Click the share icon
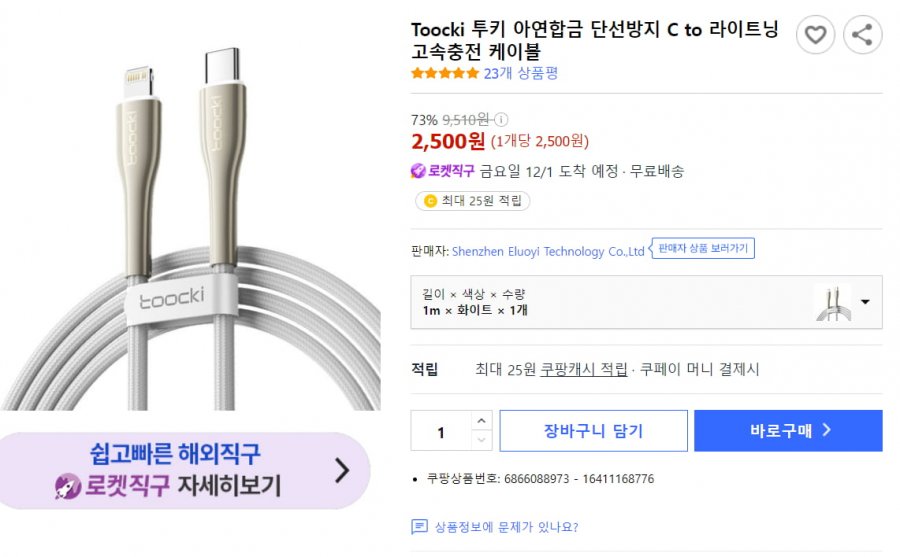The height and width of the screenshot is (557, 900). [x=862, y=35]
